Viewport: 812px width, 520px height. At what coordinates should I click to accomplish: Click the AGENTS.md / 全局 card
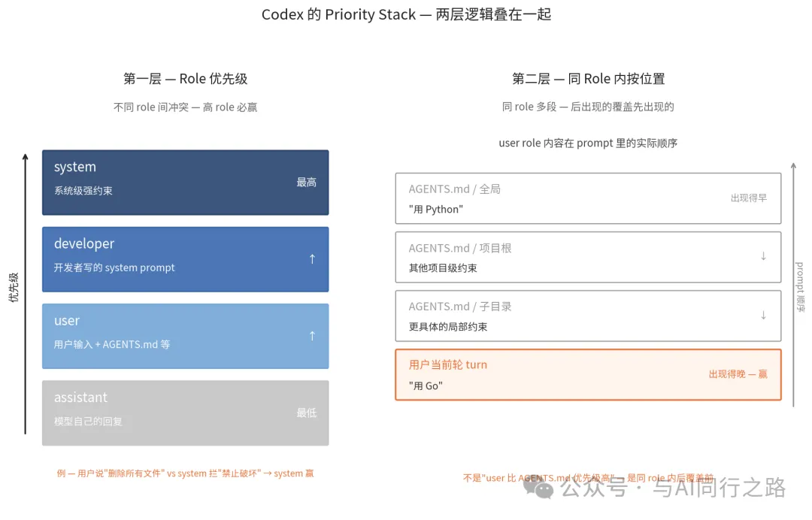coord(588,198)
